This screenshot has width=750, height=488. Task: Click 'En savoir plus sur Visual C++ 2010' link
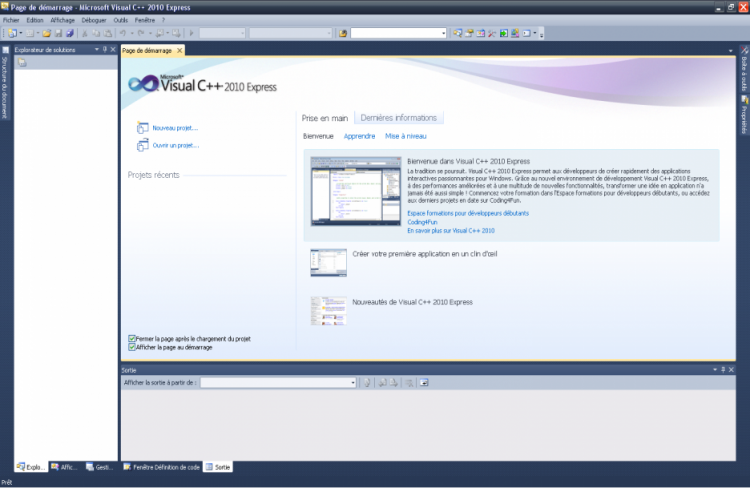451,231
